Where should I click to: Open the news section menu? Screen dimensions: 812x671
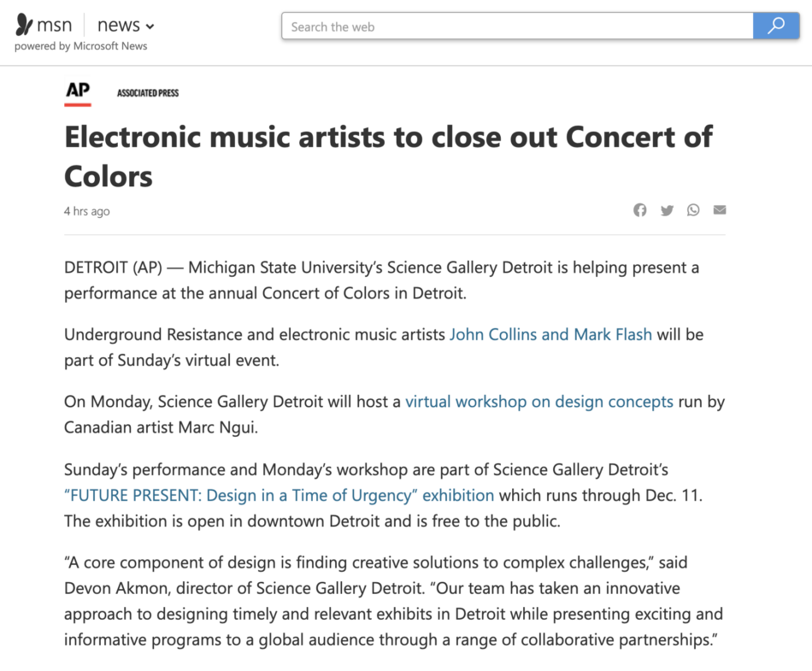126,25
